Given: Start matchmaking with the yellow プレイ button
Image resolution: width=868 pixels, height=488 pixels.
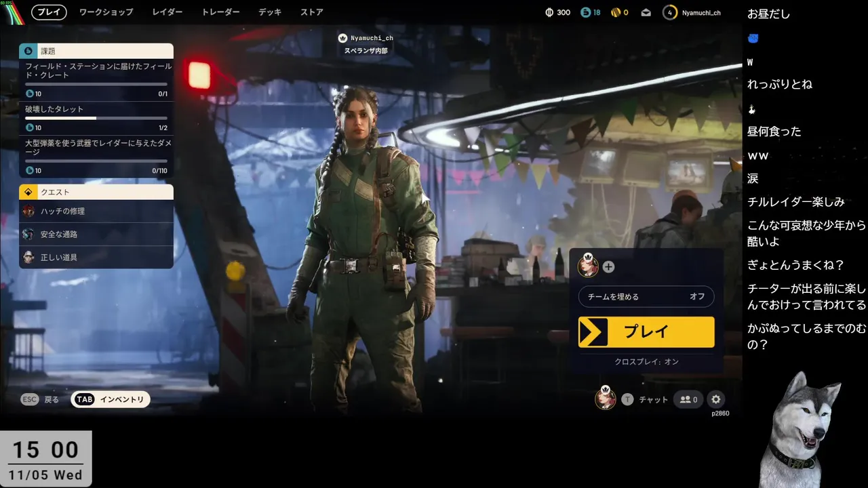Looking at the screenshot, I should tap(646, 332).
